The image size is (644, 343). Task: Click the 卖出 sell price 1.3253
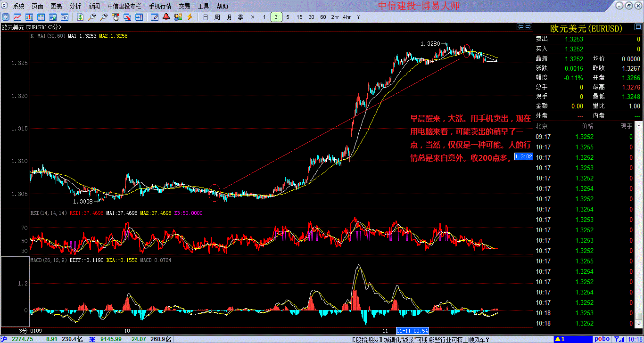574,39
